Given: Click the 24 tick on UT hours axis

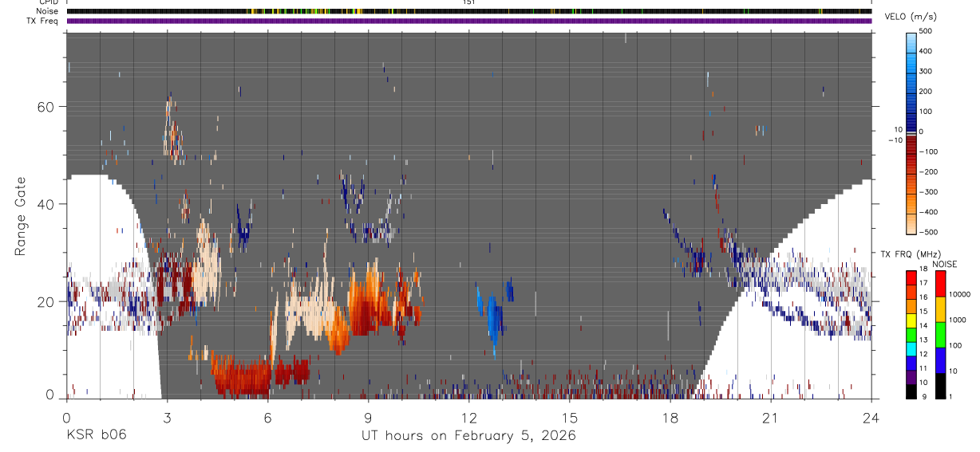Looking at the screenshot, I should (x=871, y=418).
